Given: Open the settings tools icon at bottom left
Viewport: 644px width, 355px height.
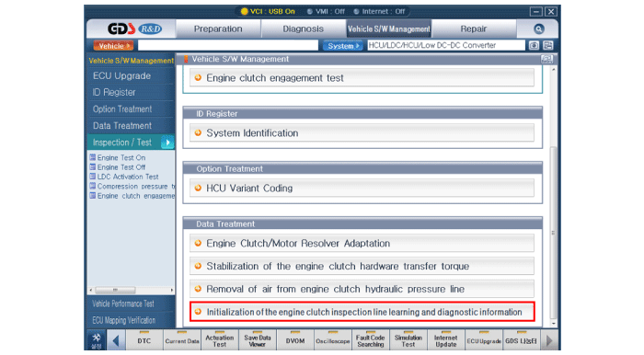Looking at the screenshot, I should pos(96,340).
